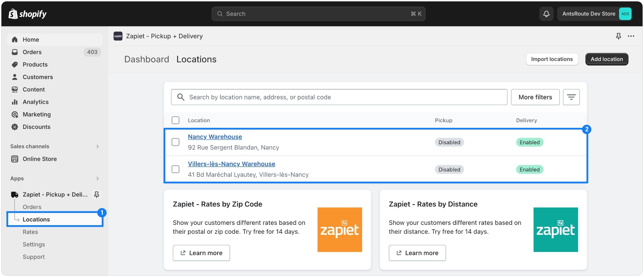This screenshot has height=277, width=644.
Task: Click Nancy Warehouse Pickup Disabled badge
Action: click(x=449, y=142)
